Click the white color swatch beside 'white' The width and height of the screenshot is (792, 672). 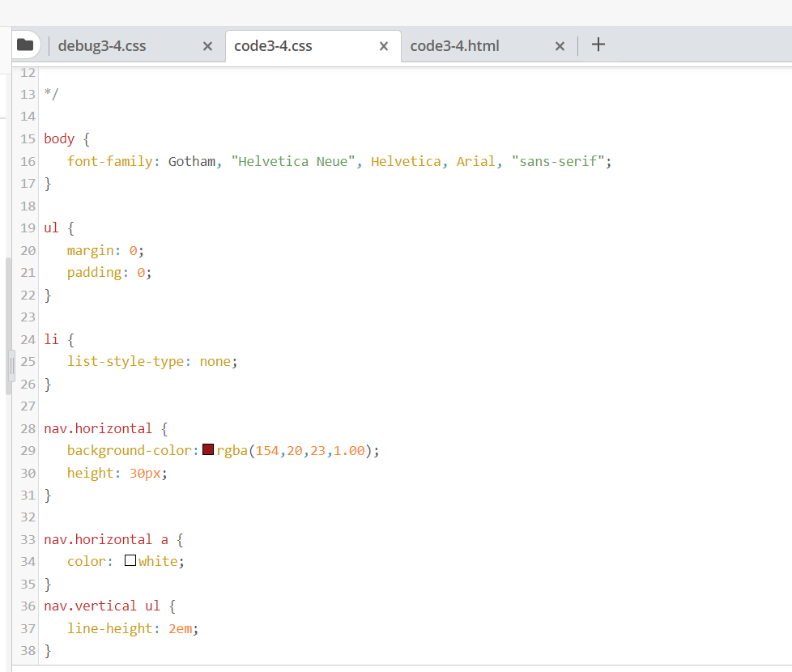tap(130, 560)
